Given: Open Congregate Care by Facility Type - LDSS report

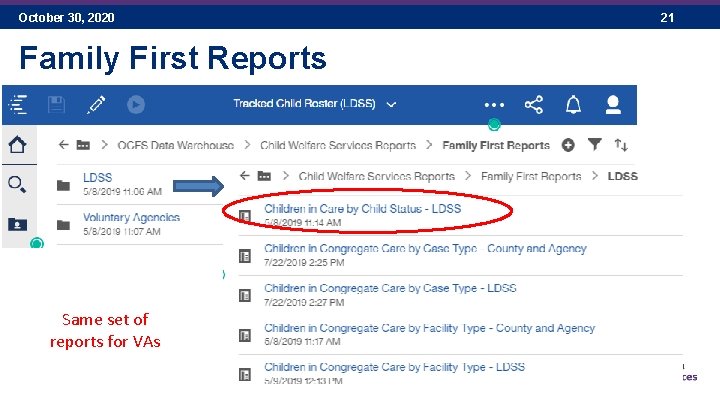Looking at the screenshot, I should click(x=394, y=367).
